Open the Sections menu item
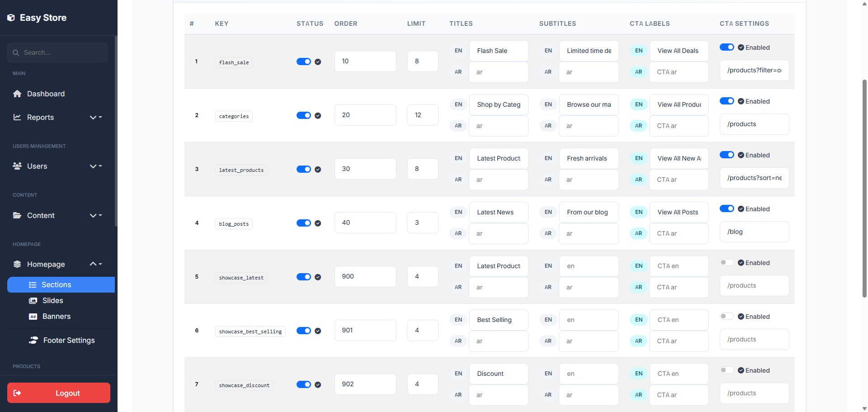Image resolution: width=868 pixels, height=412 pixels. (56, 285)
